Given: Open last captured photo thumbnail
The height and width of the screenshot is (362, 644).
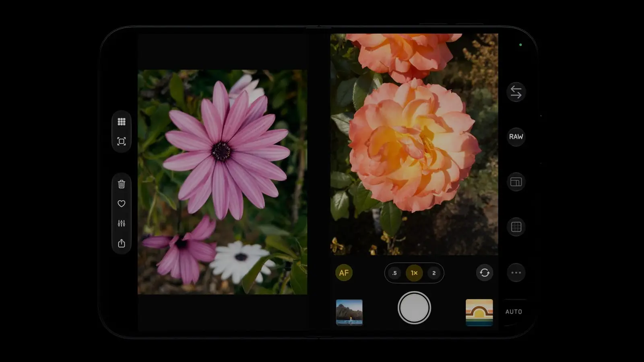Looking at the screenshot, I should click(x=349, y=313).
